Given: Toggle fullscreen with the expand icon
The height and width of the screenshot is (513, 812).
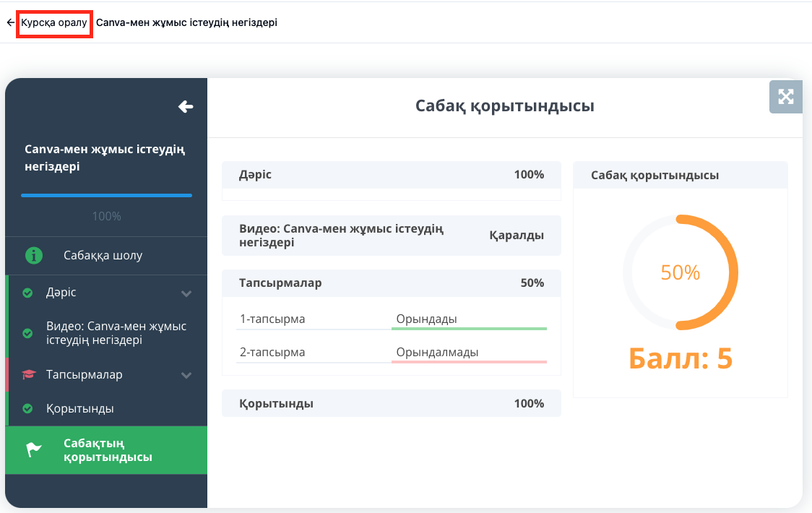Looking at the screenshot, I should (785, 97).
